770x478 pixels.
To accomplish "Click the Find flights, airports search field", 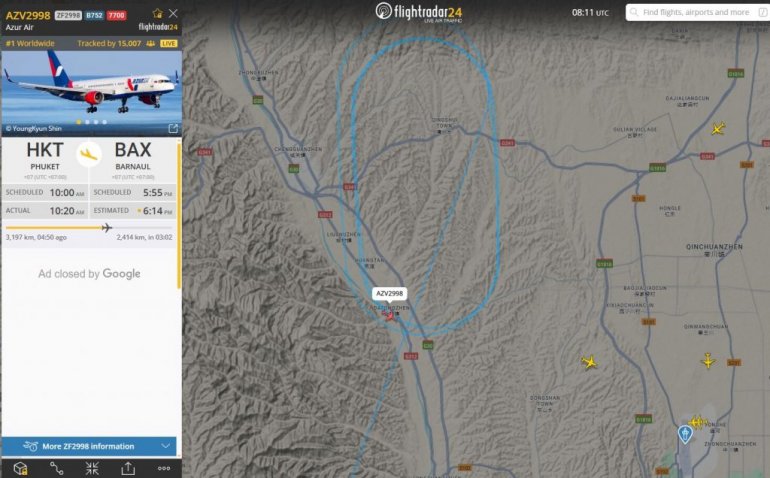I will (x=697, y=12).
